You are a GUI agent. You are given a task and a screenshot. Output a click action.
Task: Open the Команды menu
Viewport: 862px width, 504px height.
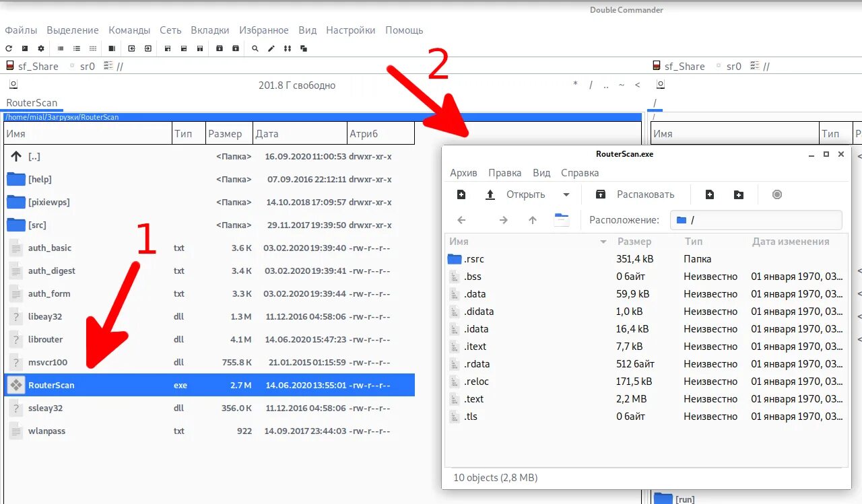(x=129, y=30)
